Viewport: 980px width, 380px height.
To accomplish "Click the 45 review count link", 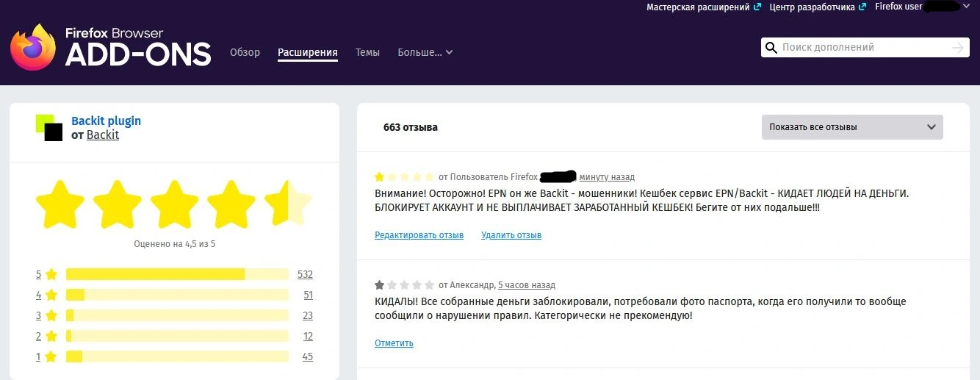I will pyautogui.click(x=308, y=356).
